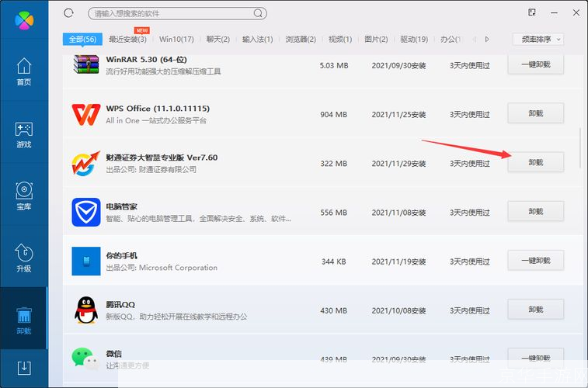The height and width of the screenshot is (388, 588).
Task: Switch to the Win10(17) tab
Action: pos(177,39)
